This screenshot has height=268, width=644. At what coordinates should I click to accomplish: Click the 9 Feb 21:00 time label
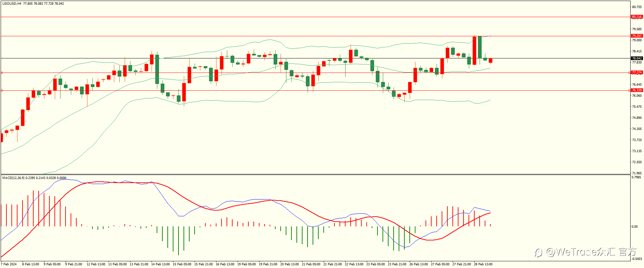(x=74, y=264)
